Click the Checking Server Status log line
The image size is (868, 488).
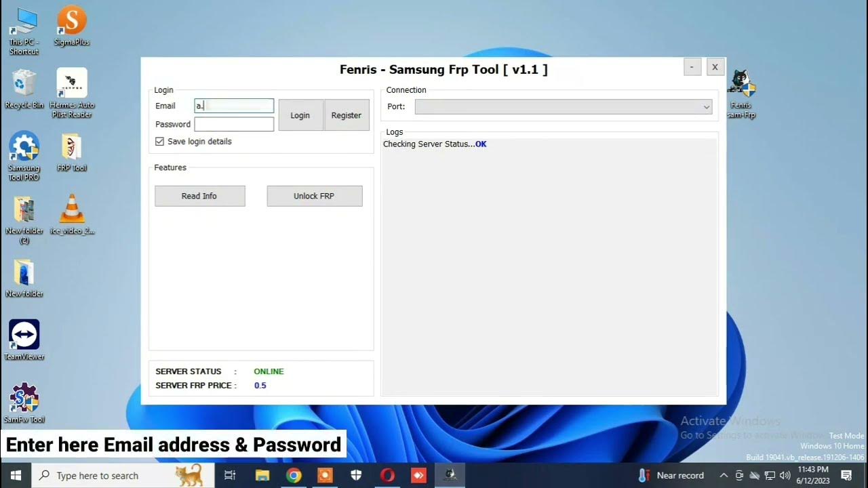pos(435,144)
